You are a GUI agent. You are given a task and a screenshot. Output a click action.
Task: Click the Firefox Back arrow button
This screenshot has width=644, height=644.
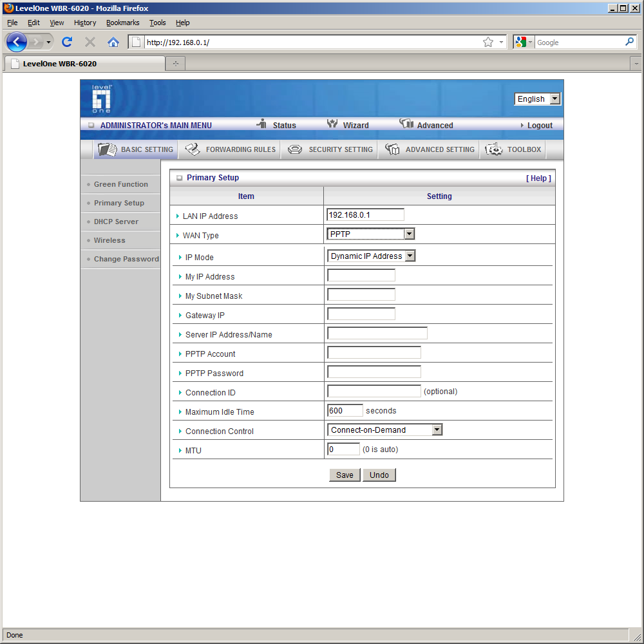coord(17,42)
